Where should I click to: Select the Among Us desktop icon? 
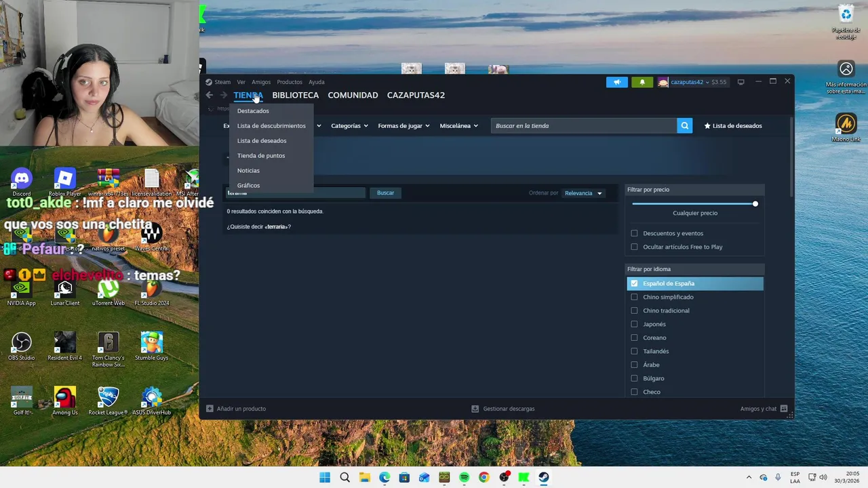pyautogui.click(x=65, y=401)
